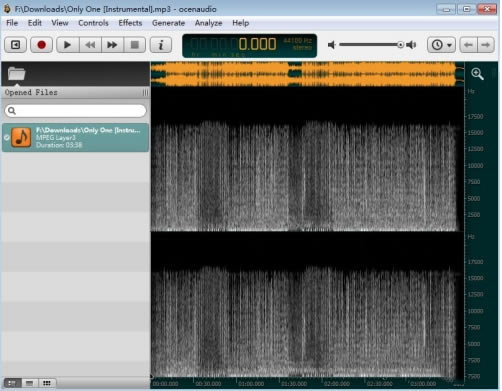Open the folder icon in the sidebar
The width and height of the screenshot is (502, 391).
point(16,73)
